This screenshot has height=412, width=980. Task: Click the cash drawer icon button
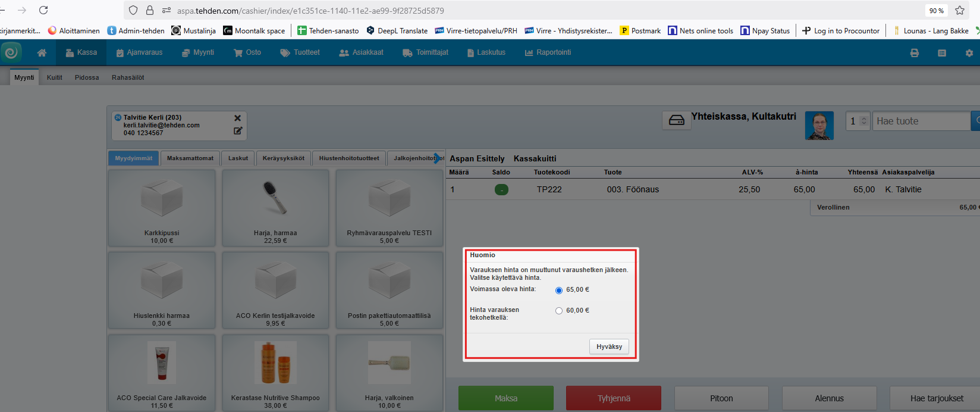tap(676, 120)
